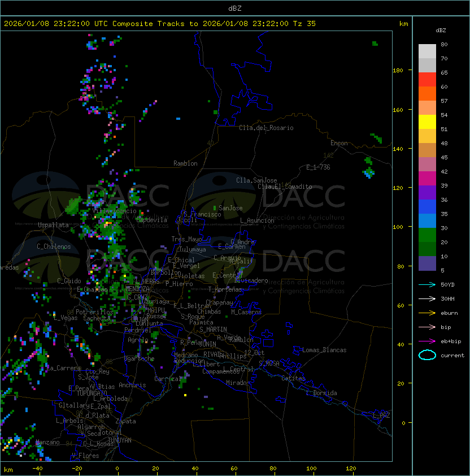This screenshot has height=476, width=470.
Task: Click the Ramblon label near top center
Action: (x=185, y=163)
